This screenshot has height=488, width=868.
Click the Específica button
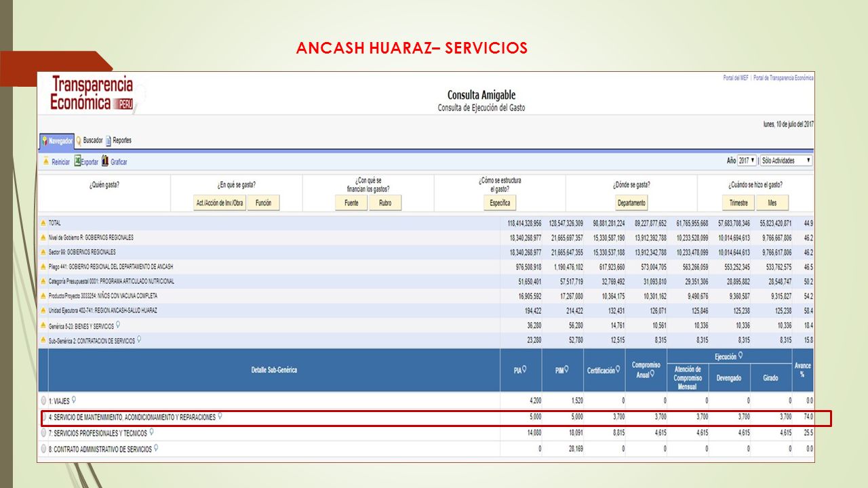pos(500,203)
